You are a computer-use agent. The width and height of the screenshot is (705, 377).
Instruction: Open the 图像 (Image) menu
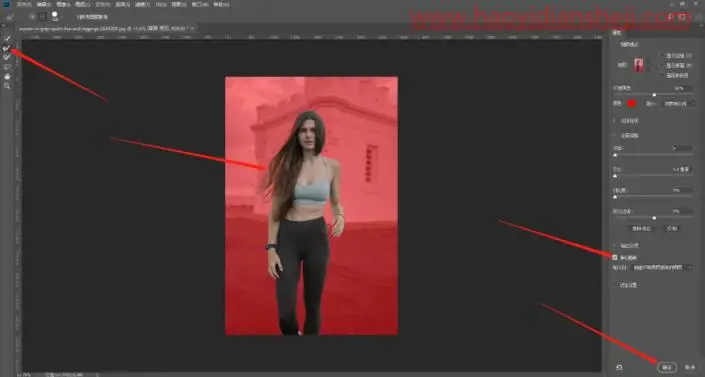click(x=63, y=4)
